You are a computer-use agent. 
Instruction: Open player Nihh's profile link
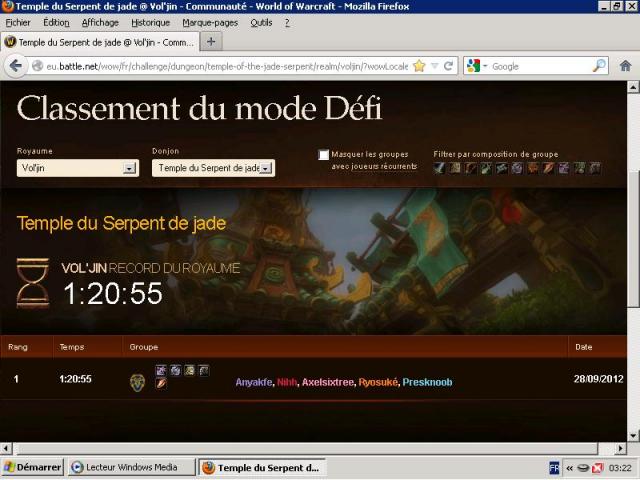click(x=287, y=382)
